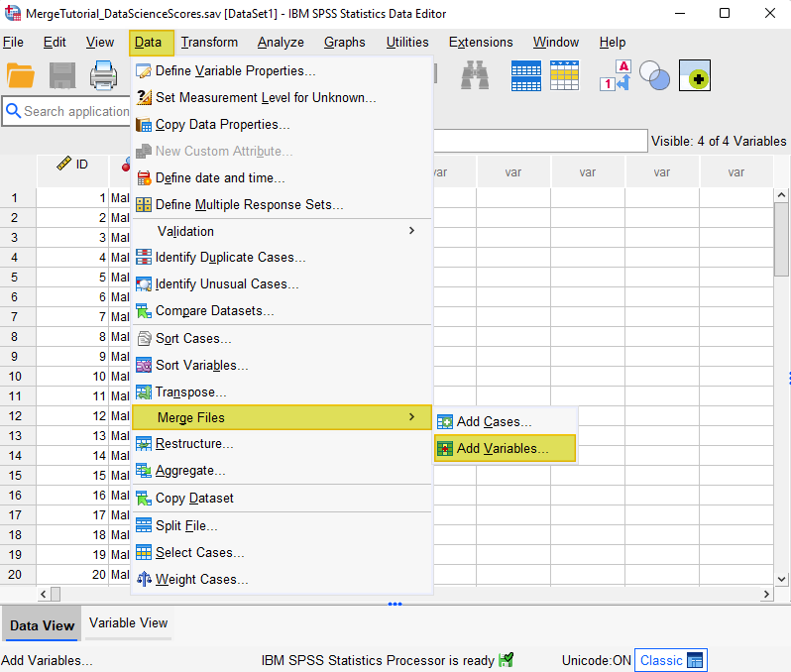
Task: Click the Search application field
Action: pyautogui.click(x=66, y=111)
